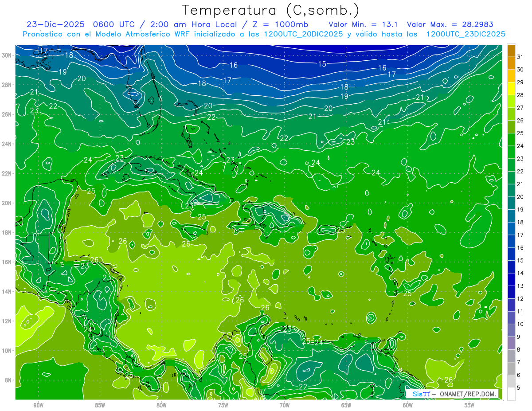Click the "30N" latitude axis label
Image resolution: width=532 pixels, height=411 pixels.
click(x=8, y=55)
